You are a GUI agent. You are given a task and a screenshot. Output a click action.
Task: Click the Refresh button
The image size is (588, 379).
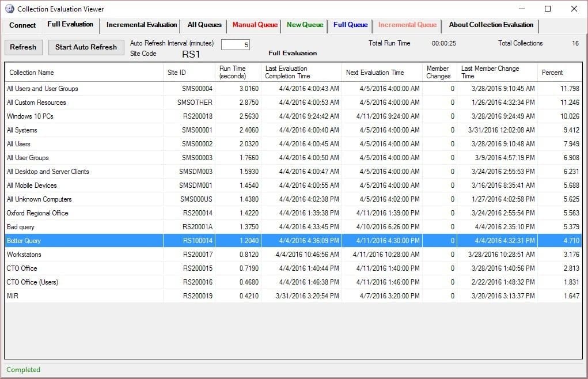[x=23, y=47]
